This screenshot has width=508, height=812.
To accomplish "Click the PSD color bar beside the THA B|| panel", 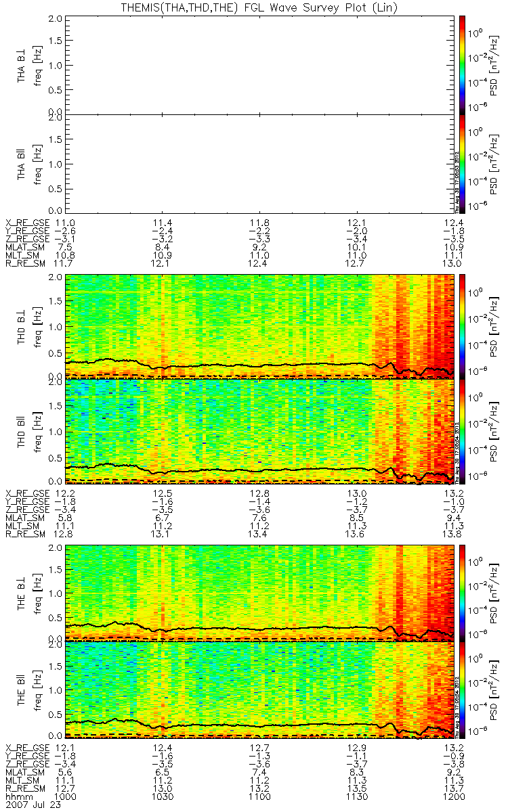I will [x=463, y=164].
